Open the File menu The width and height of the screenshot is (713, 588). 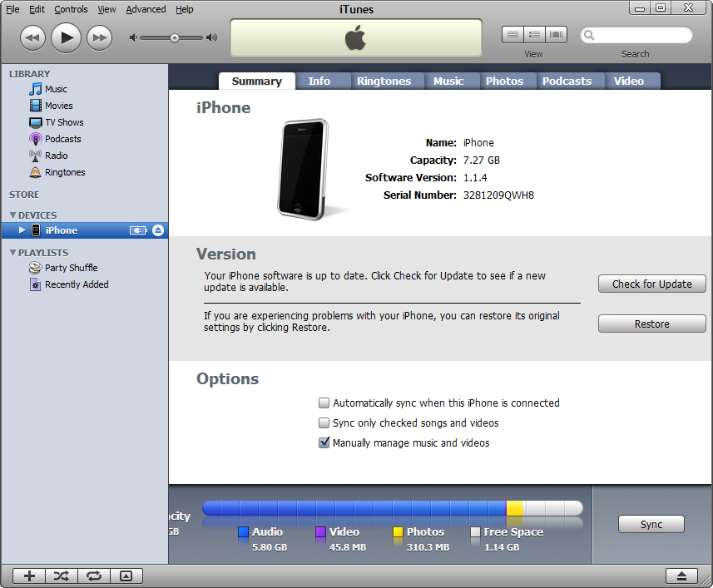(12, 9)
